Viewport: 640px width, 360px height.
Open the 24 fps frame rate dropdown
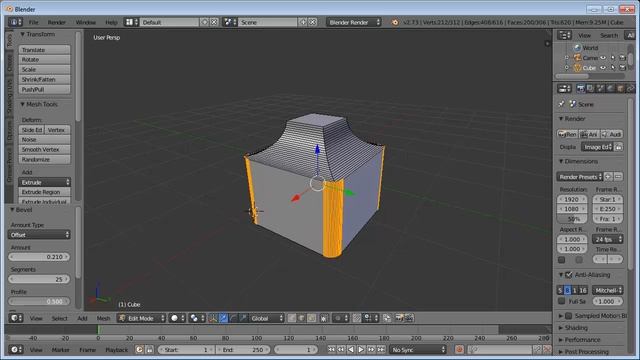coord(608,239)
